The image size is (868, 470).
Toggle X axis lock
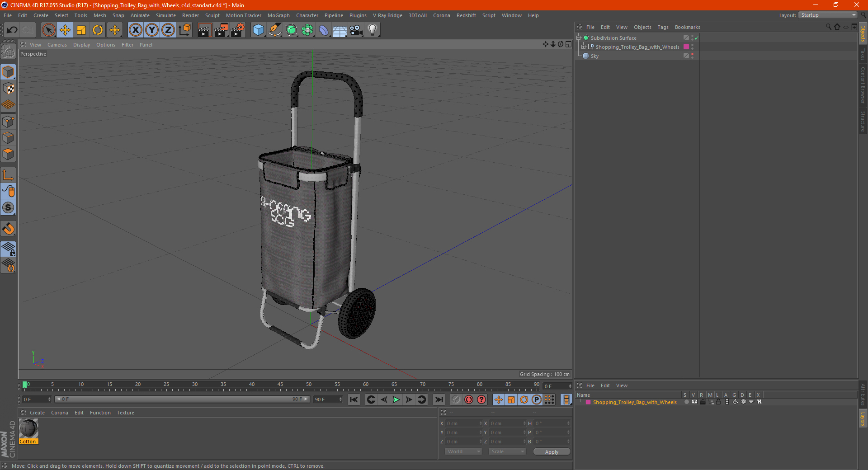point(135,30)
